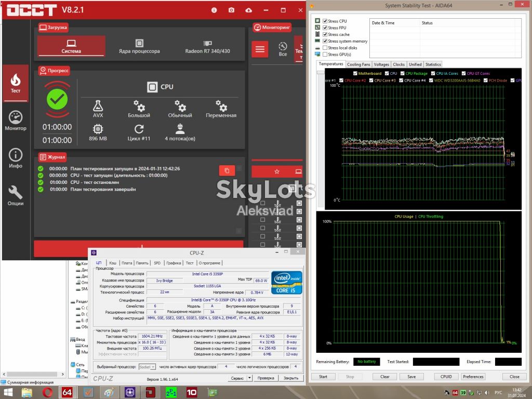This screenshot has height=399, width=532.
Task: Open the Монитор gauge section in OCCT sidebar
Action: pyautogui.click(x=16, y=121)
